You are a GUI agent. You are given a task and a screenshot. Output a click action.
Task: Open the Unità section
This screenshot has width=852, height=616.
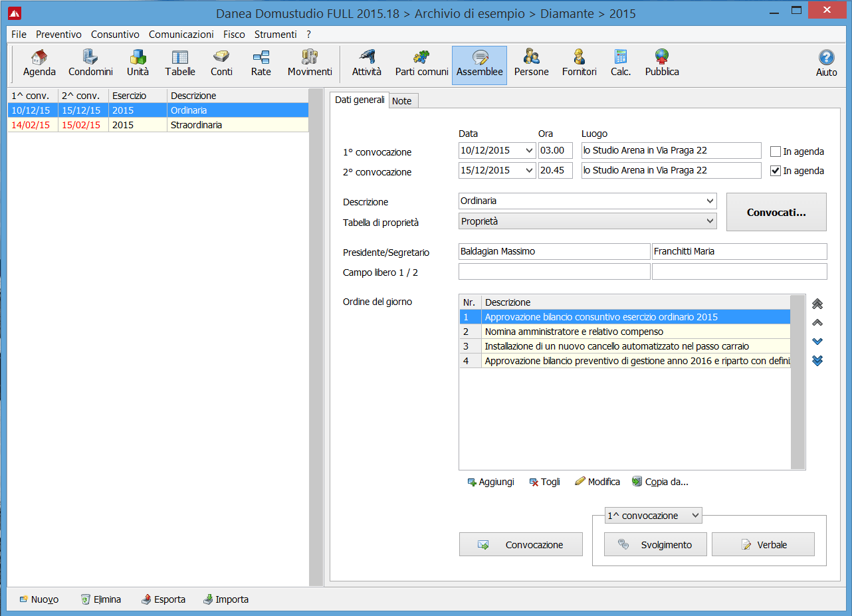pos(138,64)
